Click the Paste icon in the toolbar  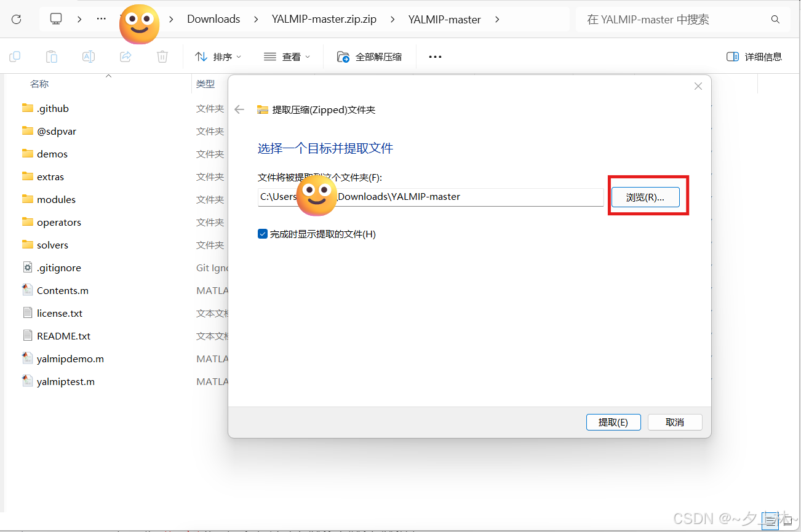(52, 56)
